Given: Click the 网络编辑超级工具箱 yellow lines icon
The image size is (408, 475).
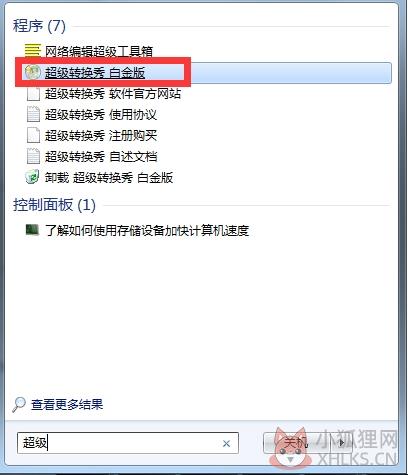Looking at the screenshot, I should click(x=33, y=51).
